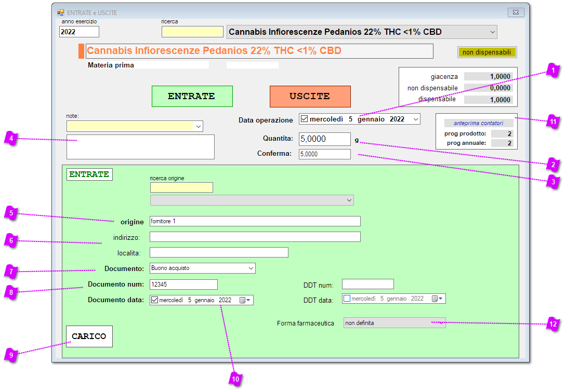
Task: Toggle the Data operazione date checkbox
Action: 304,119
